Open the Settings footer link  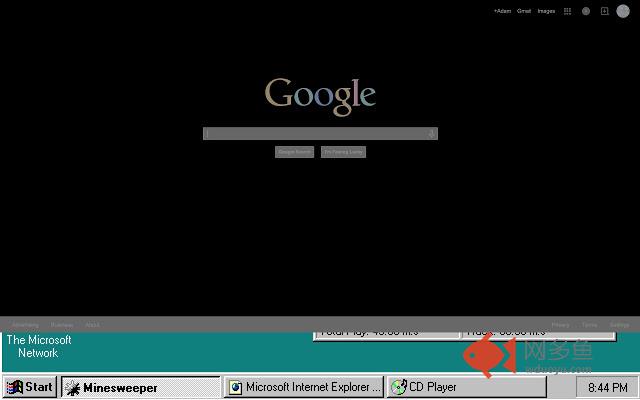click(620, 325)
